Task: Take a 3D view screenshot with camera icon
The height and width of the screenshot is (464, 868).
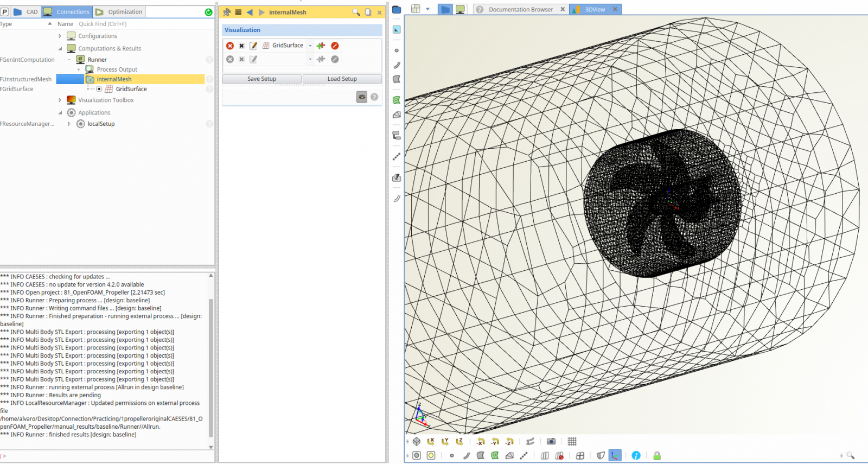Action: click(x=551, y=441)
